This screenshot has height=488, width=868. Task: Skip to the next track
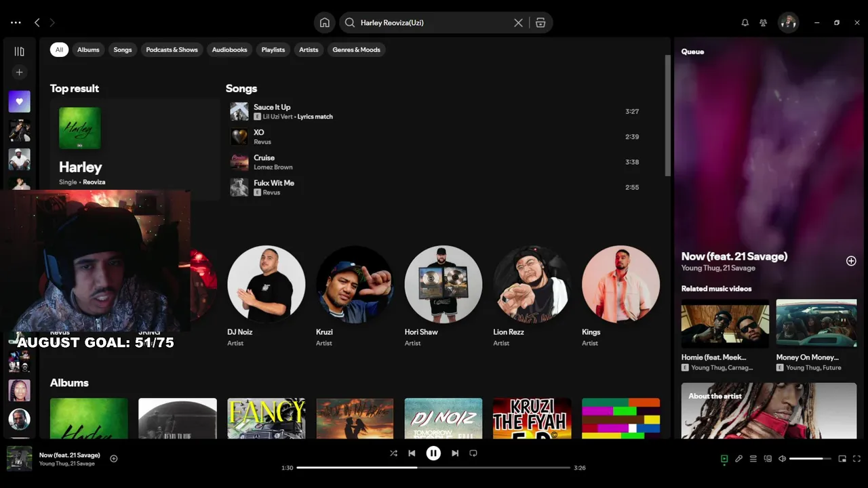455,453
